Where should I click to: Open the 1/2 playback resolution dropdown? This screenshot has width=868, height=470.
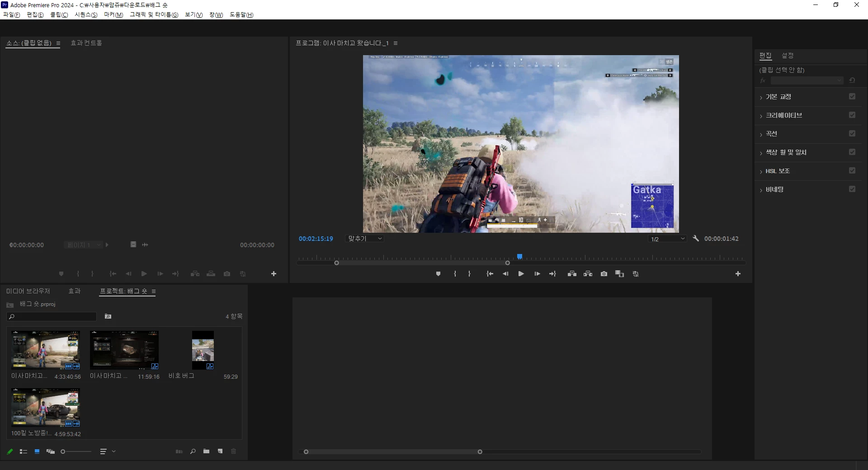[667, 239]
